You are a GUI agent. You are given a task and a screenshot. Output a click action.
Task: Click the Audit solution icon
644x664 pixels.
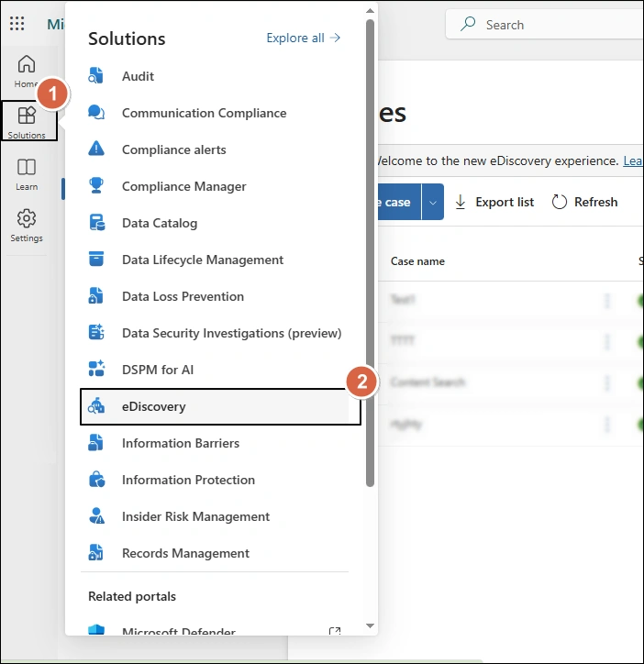96,76
